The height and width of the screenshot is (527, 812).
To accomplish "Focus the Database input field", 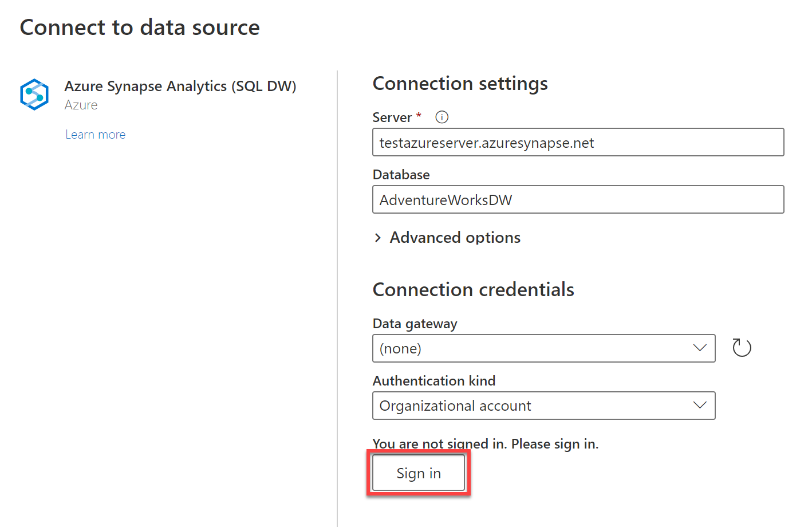I will [x=578, y=199].
